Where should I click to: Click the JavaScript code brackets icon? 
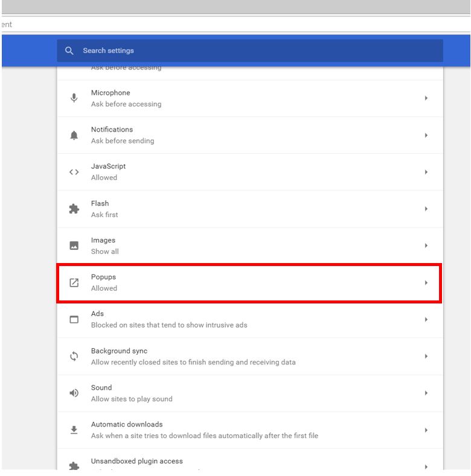pos(74,172)
